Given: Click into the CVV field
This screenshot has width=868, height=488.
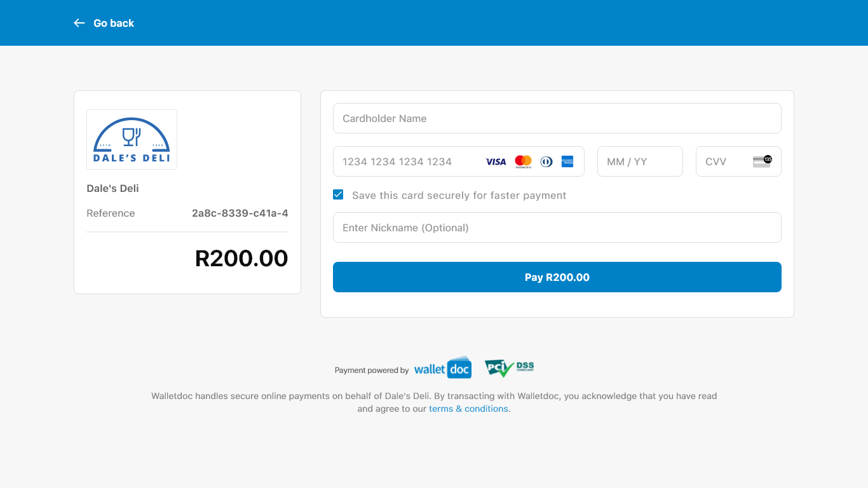Looking at the screenshot, I should point(724,161).
